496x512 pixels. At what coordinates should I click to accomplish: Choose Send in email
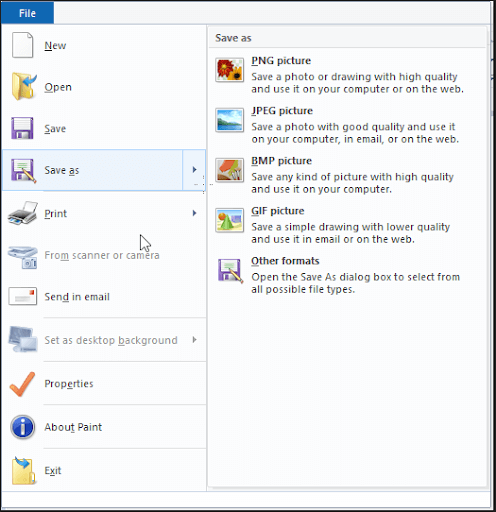(x=104, y=297)
